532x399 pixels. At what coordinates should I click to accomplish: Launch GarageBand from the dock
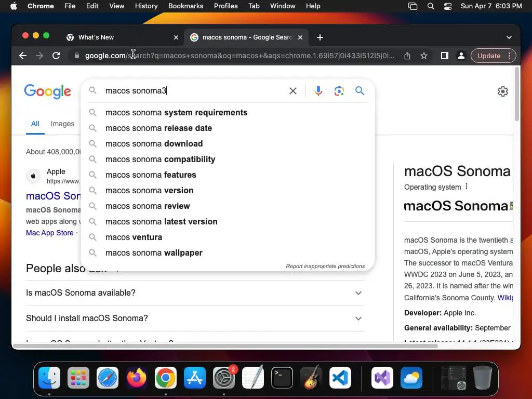(311, 378)
